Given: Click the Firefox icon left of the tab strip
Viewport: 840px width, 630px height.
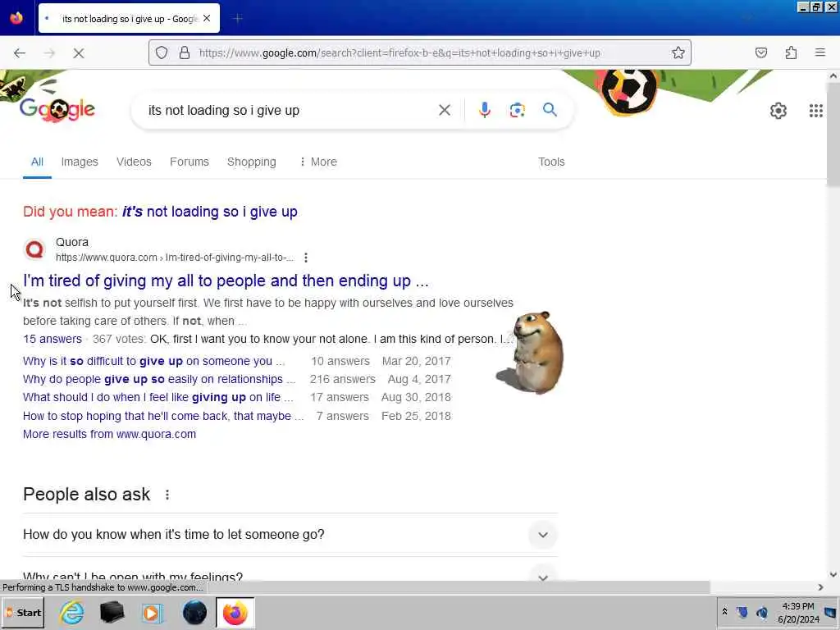Looking at the screenshot, I should pyautogui.click(x=16, y=18).
